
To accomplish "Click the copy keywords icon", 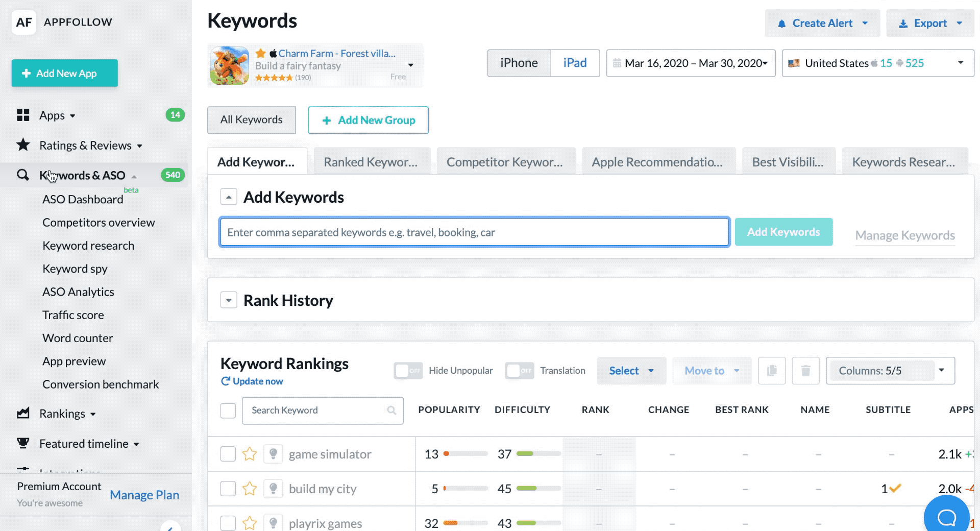I will (x=772, y=371).
